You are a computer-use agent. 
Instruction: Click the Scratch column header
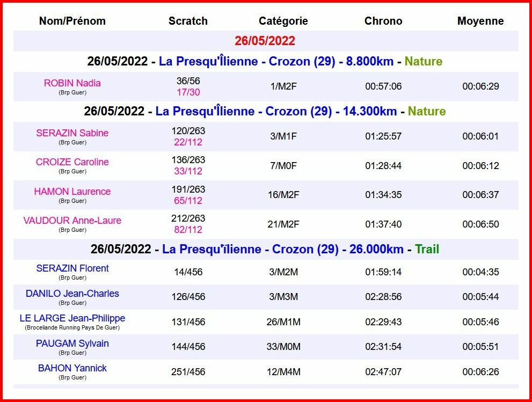coord(188,21)
